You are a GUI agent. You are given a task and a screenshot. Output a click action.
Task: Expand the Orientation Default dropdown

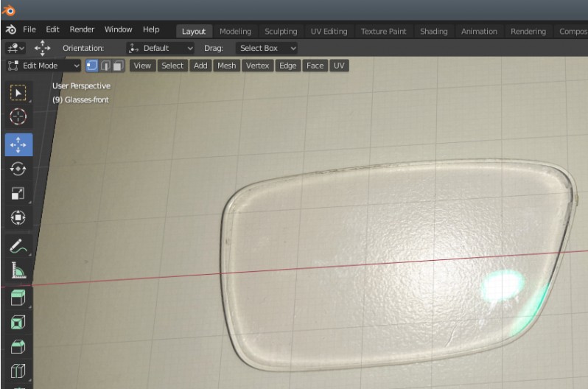tap(161, 48)
